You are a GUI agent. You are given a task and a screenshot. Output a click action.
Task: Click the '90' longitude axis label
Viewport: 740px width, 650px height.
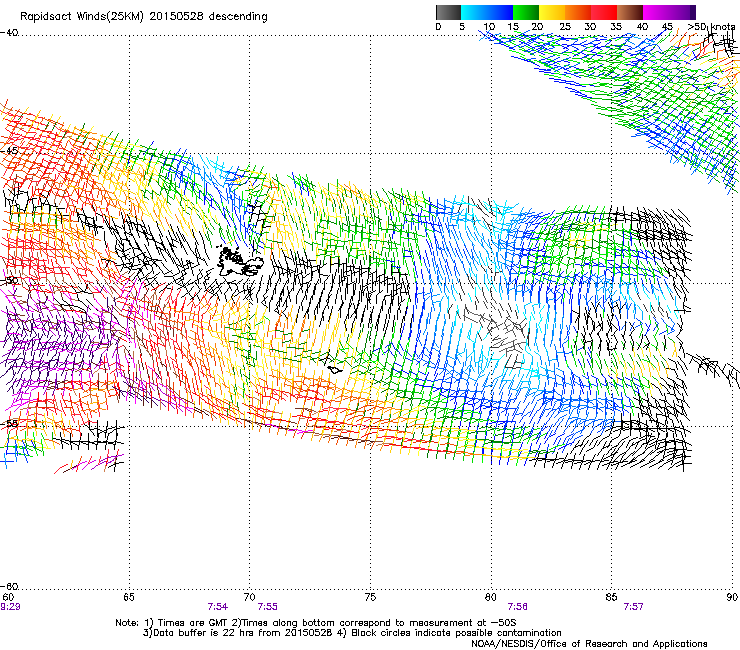tap(732, 597)
